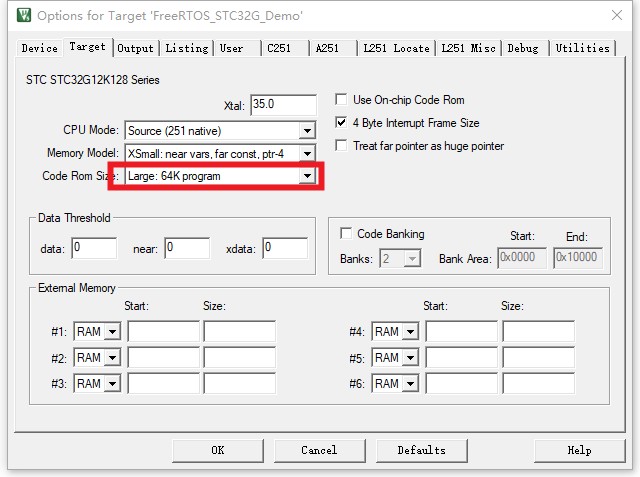Open Help for target options

click(580, 450)
